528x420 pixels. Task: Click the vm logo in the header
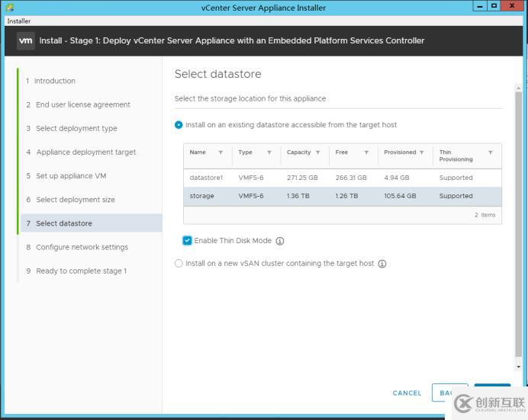tap(26, 40)
